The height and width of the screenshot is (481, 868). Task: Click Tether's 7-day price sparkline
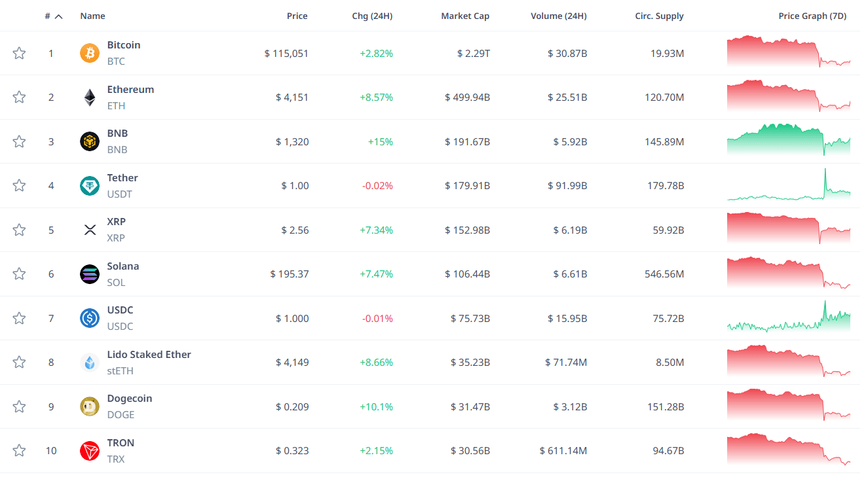(788, 186)
